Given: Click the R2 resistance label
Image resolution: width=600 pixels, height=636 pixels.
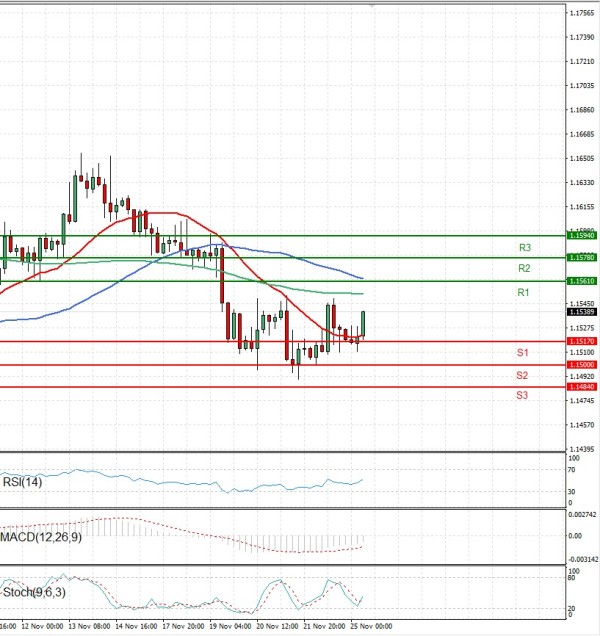Looking at the screenshot, I should (x=523, y=269).
